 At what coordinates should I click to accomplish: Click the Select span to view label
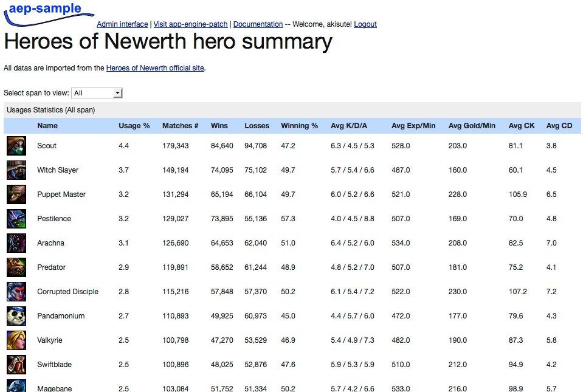click(36, 93)
